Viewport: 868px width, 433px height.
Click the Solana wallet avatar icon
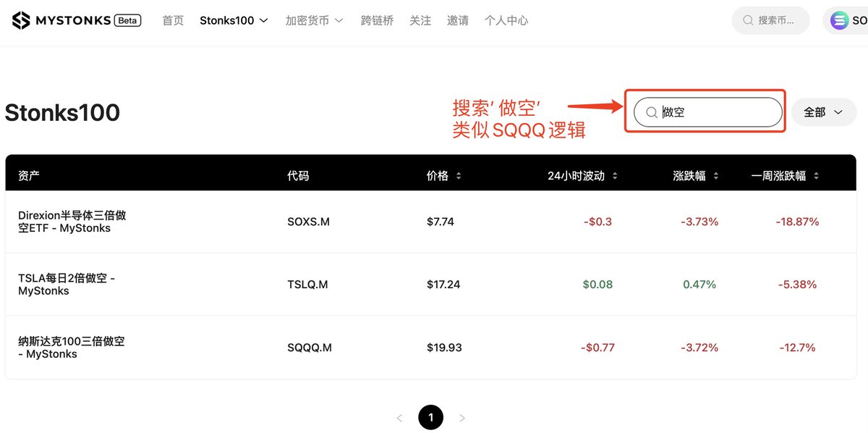tap(839, 20)
